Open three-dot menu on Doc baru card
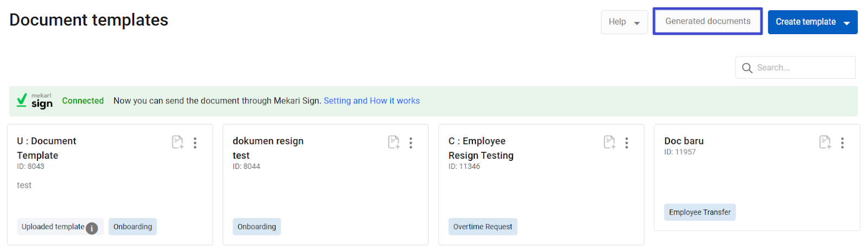Screen dimensions: 868x248 [x=843, y=142]
